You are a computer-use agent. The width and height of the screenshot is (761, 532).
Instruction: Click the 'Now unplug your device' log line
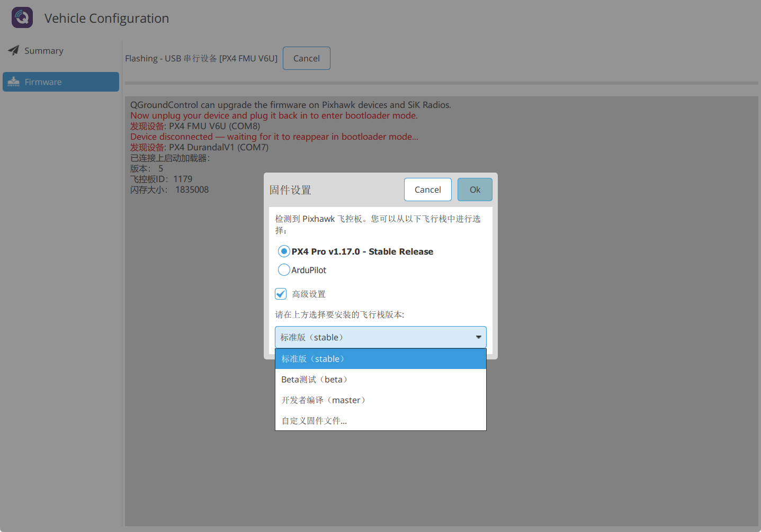pos(274,115)
